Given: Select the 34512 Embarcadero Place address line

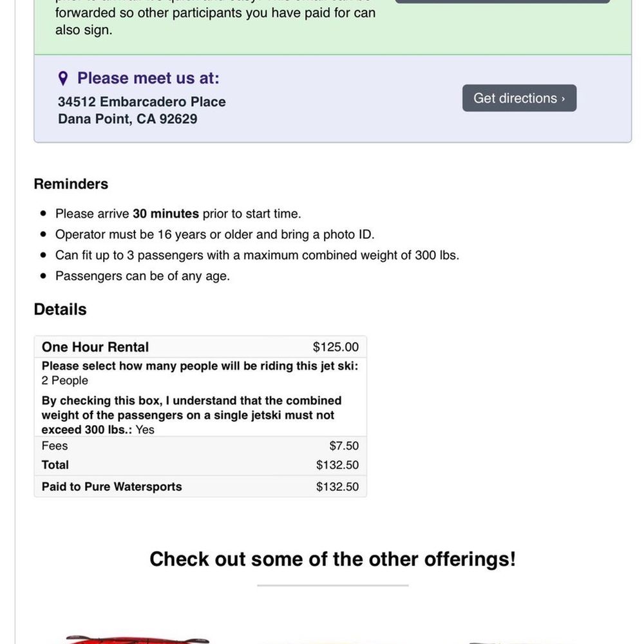Looking at the screenshot, I should coord(142,102).
